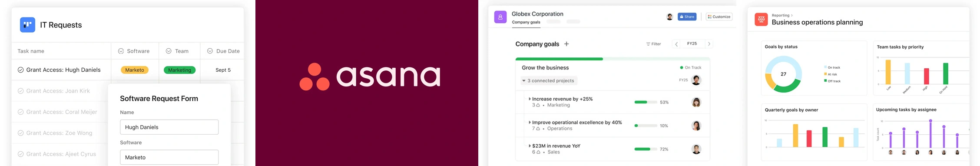Add a new company goal with plus icon

[566, 44]
